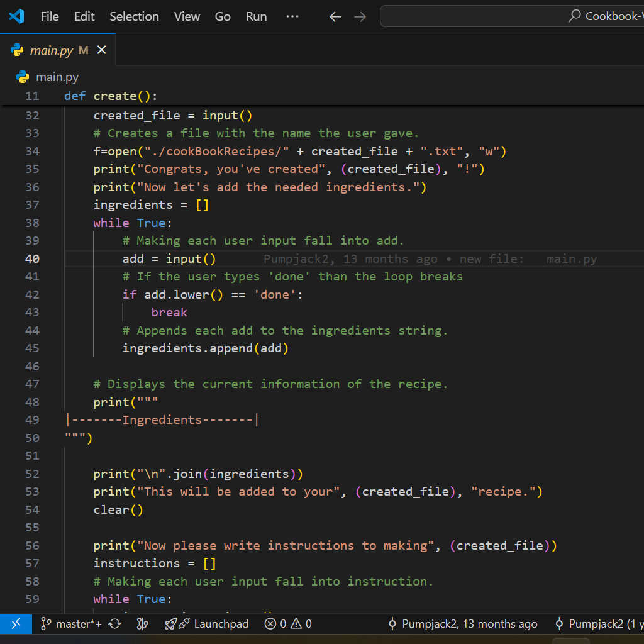Screen dimensions: 644x644
Task: Click 'instructions = []' line
Action: point(155,563)
